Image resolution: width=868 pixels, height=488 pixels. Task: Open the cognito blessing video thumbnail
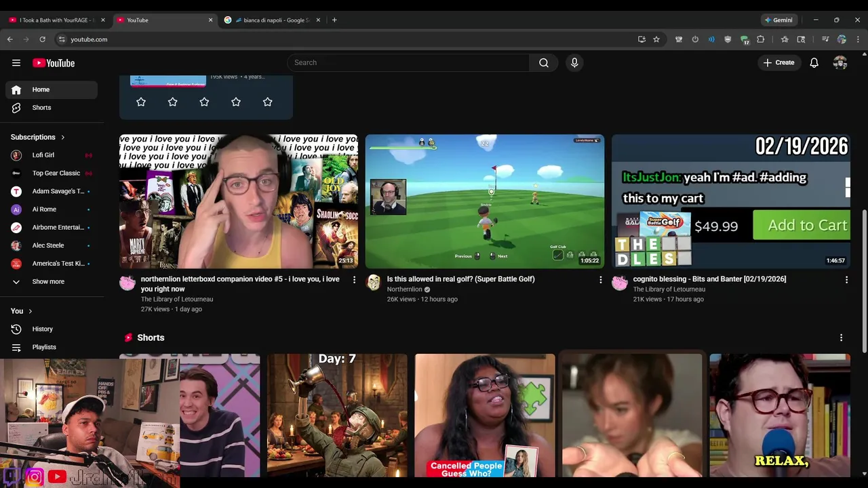731,201
